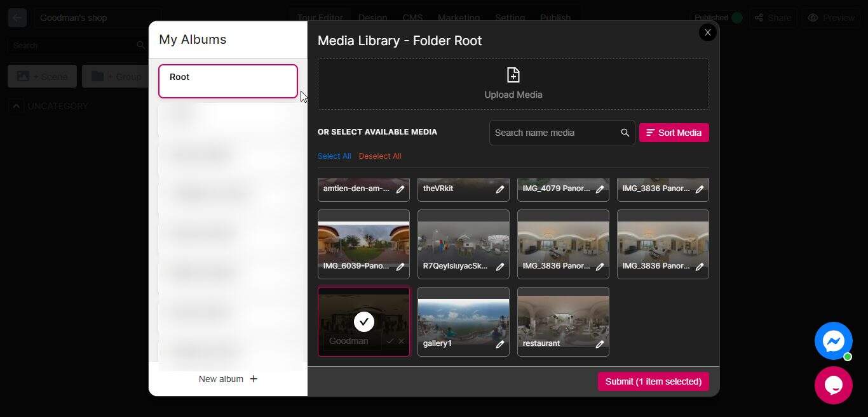Click the amtien-den-am media name

(356, 189)
